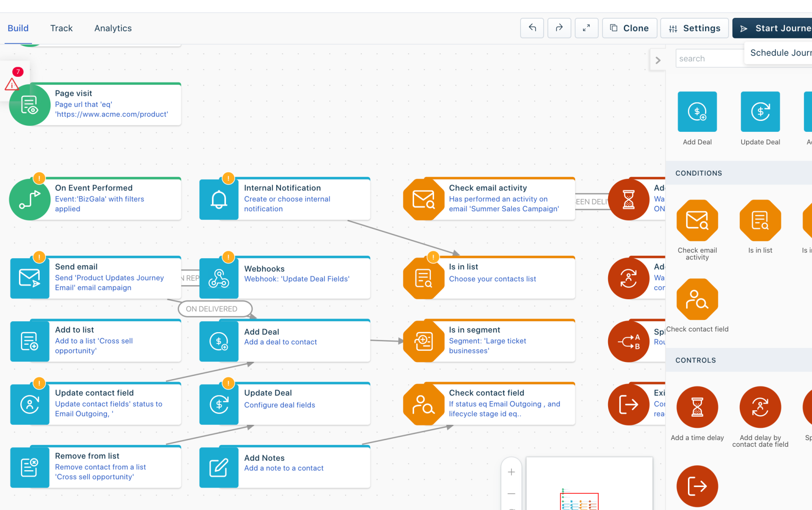Select the time delay hourglass canvas node

[628, 199]
